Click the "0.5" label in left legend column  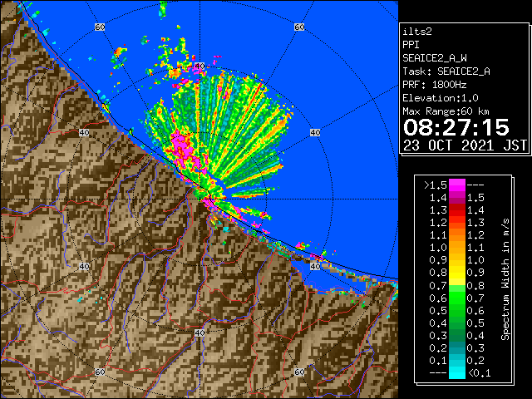pyautogui.click(x=438, y=310)
